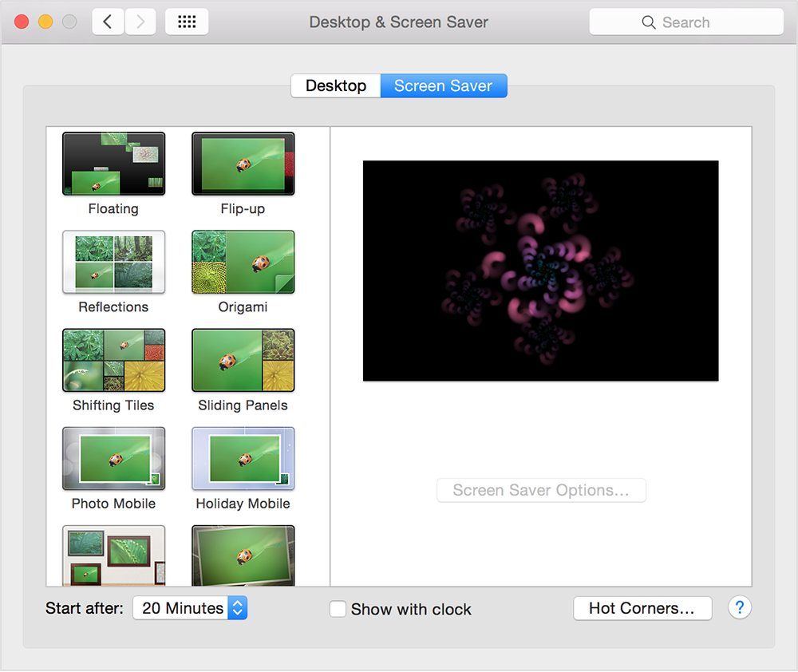The height and width of the screenshot is (672, 798).
Task: Click the forward navigation arrow
Action: point(140,22)
